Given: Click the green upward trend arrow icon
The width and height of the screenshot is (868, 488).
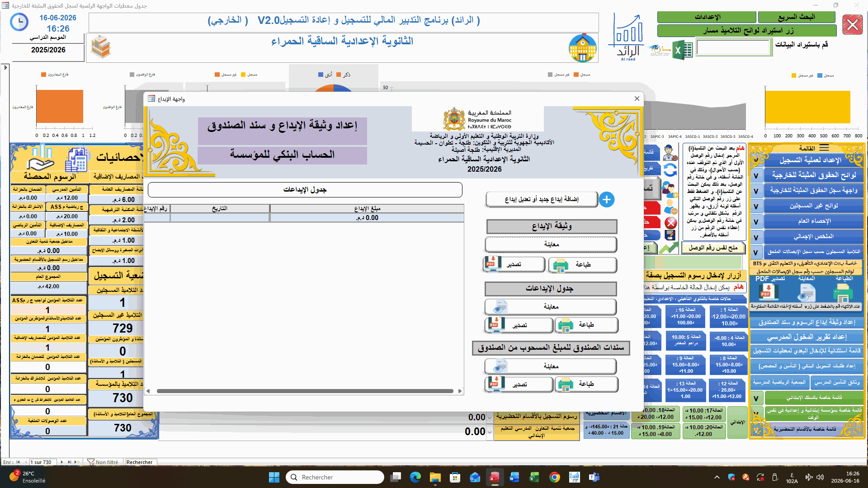Looking at the screenshot, I should coord(668,248).
